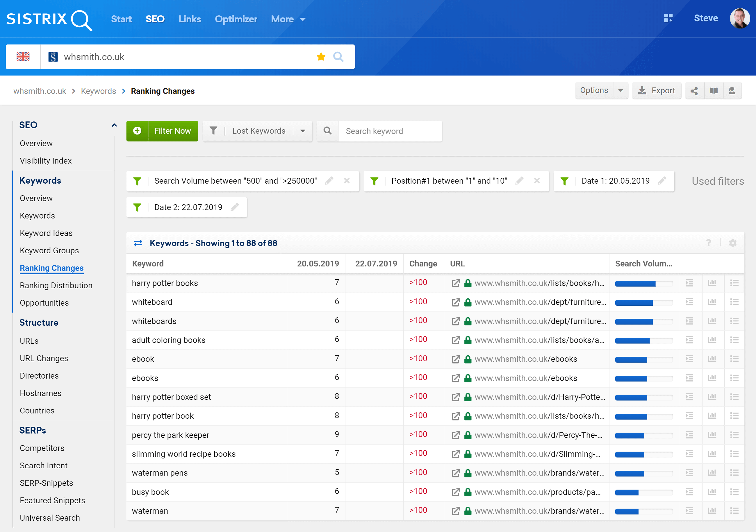Viewport: 756px width, 532px height.
Task: Remove the Search Volume filter
Action: [x=347, y=181]
